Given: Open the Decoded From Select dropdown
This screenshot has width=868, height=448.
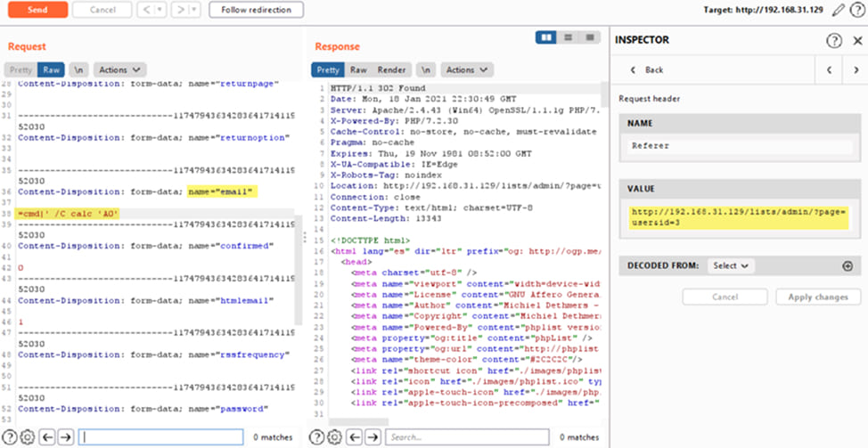Looking at the screenshot, I should pyautogui.click(x=731, y=265).
